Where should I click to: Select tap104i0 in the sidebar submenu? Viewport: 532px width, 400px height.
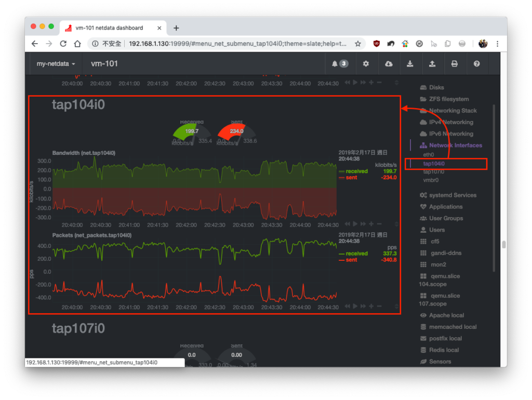(434, 164)
